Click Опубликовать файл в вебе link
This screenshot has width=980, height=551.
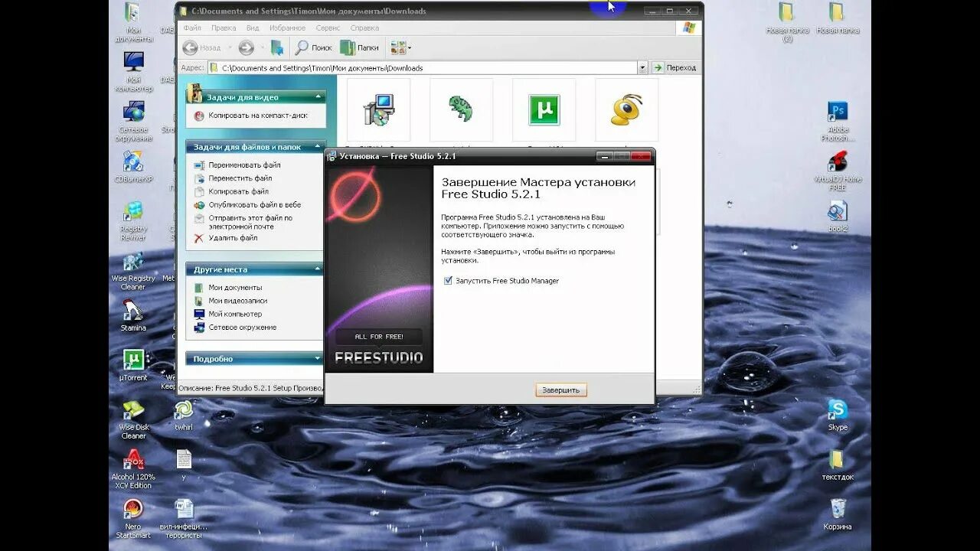tap(254, 205)
